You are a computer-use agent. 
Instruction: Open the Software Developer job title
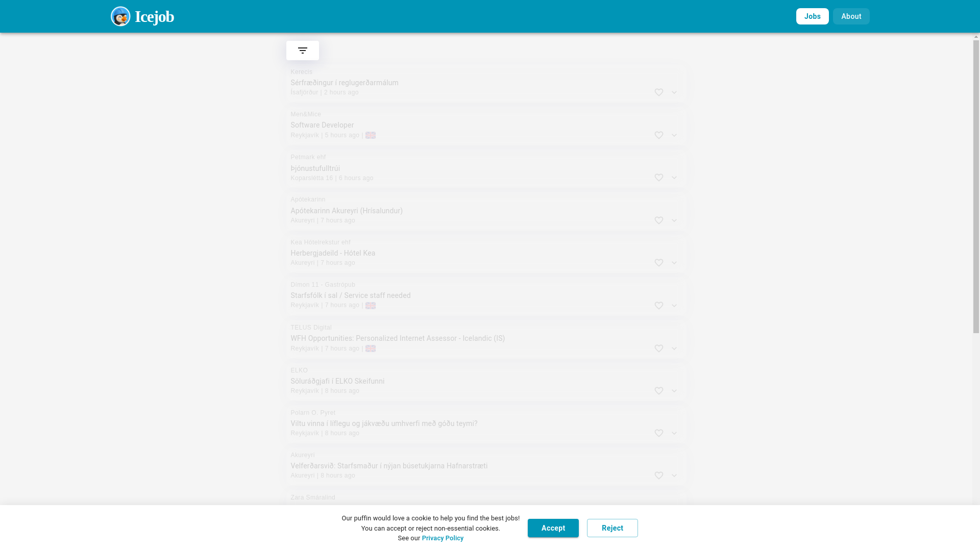pyautogui.click(x=322, y=125)
